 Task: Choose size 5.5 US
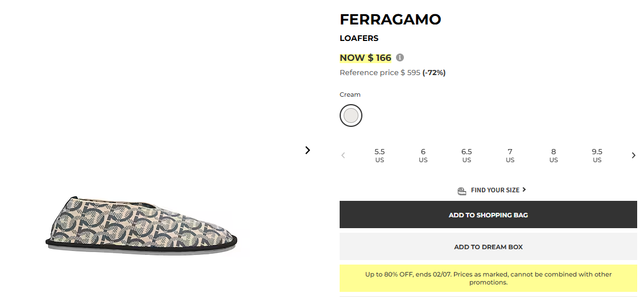[379, 155]
